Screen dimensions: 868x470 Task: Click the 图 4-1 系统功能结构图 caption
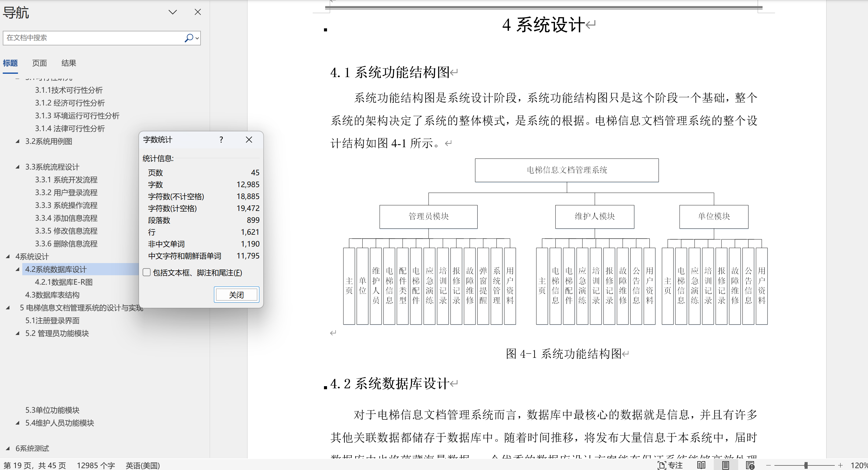564,354
